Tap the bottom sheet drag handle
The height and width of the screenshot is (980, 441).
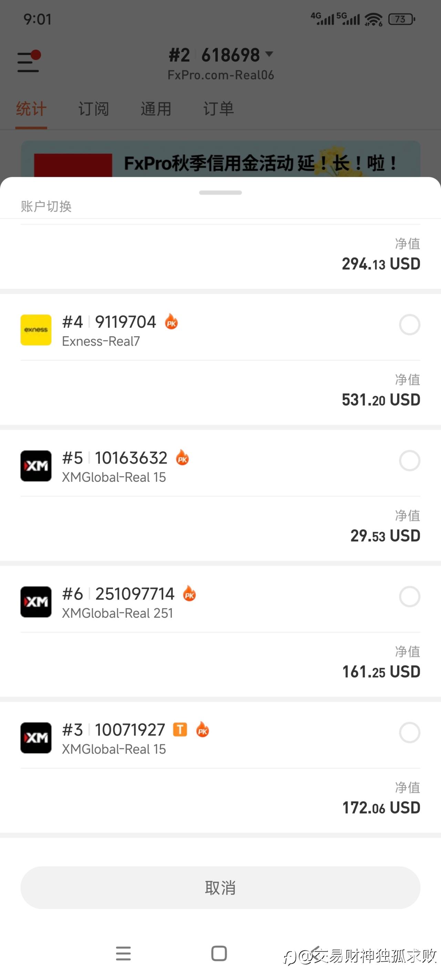tap(220, 193)
